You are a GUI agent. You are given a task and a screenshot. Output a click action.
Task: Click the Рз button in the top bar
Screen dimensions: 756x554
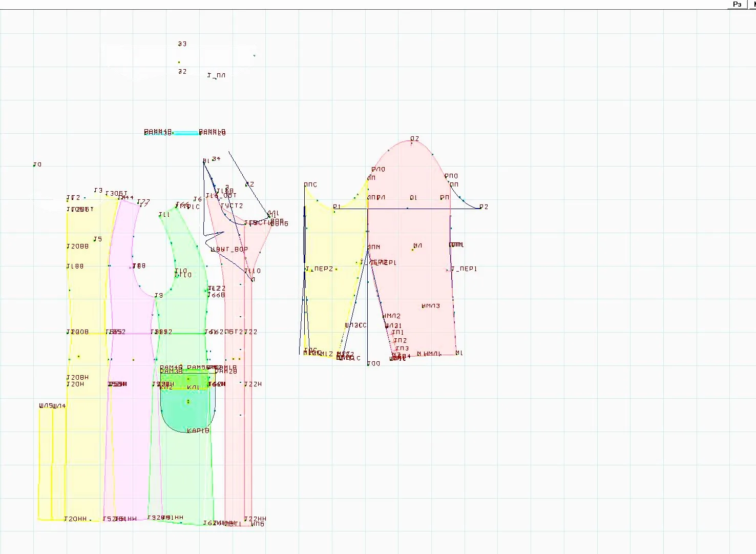(737, 4)
